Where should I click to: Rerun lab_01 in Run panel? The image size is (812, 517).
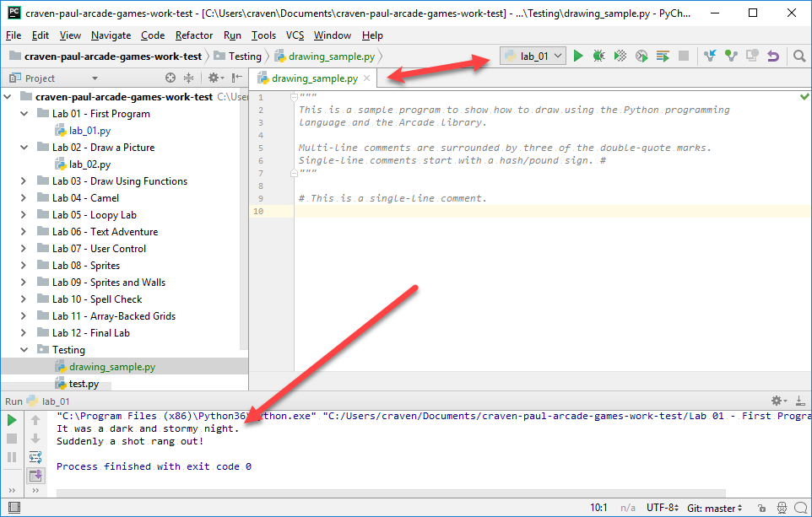click(11, 420)
